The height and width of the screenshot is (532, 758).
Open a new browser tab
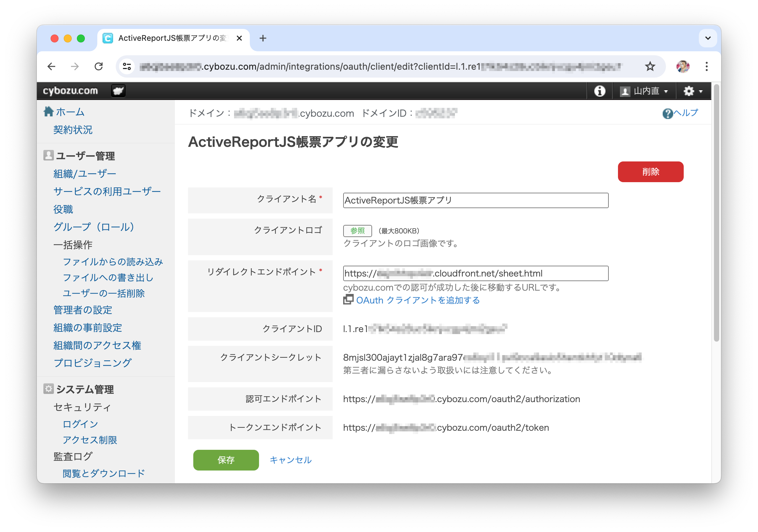(263, 38)
